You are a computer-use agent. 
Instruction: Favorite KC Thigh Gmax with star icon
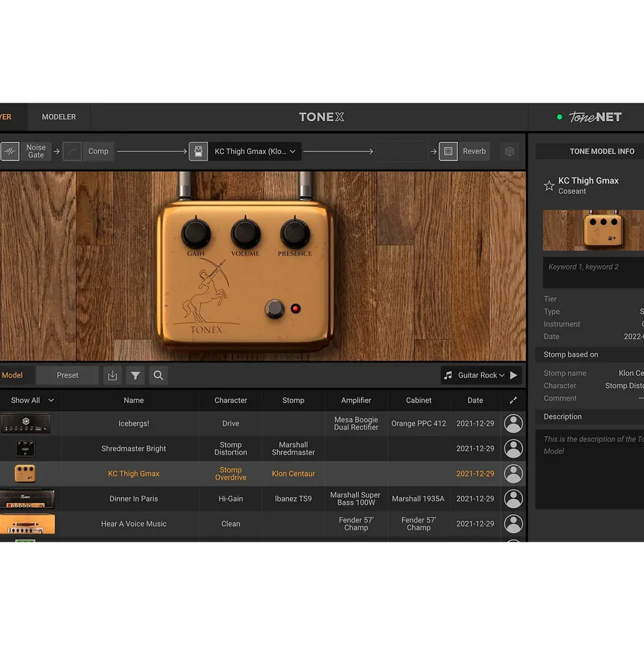549,185
